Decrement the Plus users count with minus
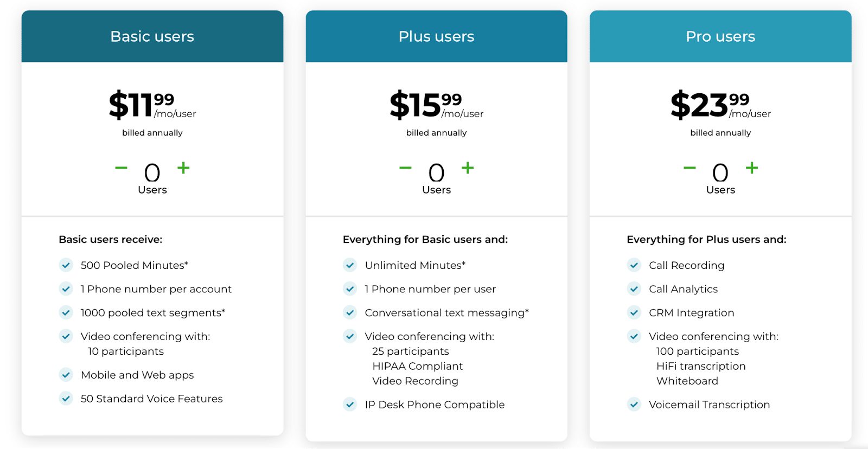This screenshot has height=449, width=868. coord(405,168)
